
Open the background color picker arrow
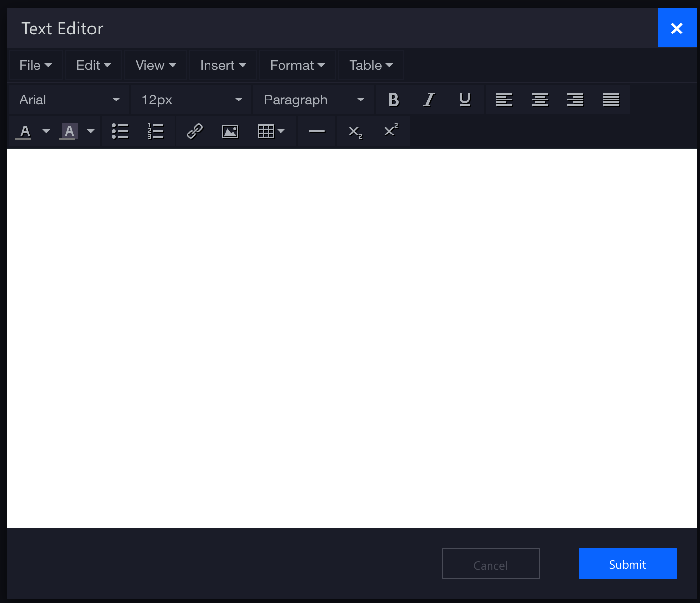(x=91, y=132)
